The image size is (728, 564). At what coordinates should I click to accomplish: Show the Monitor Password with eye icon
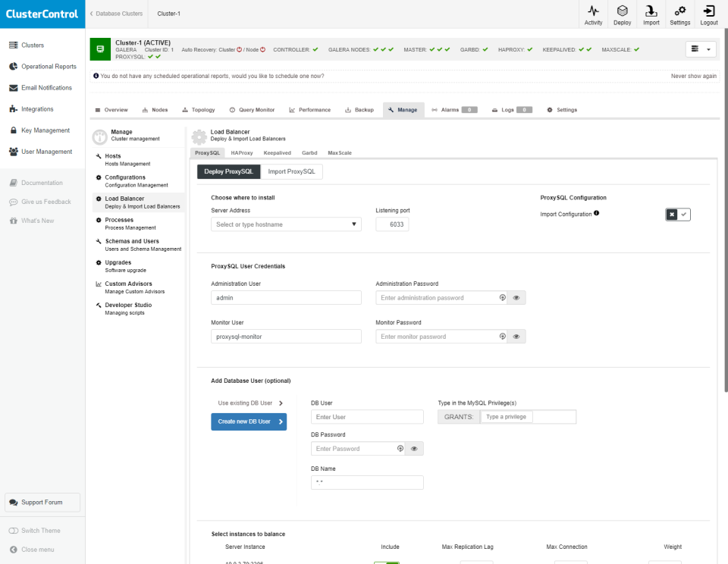[x=516, y=337]
